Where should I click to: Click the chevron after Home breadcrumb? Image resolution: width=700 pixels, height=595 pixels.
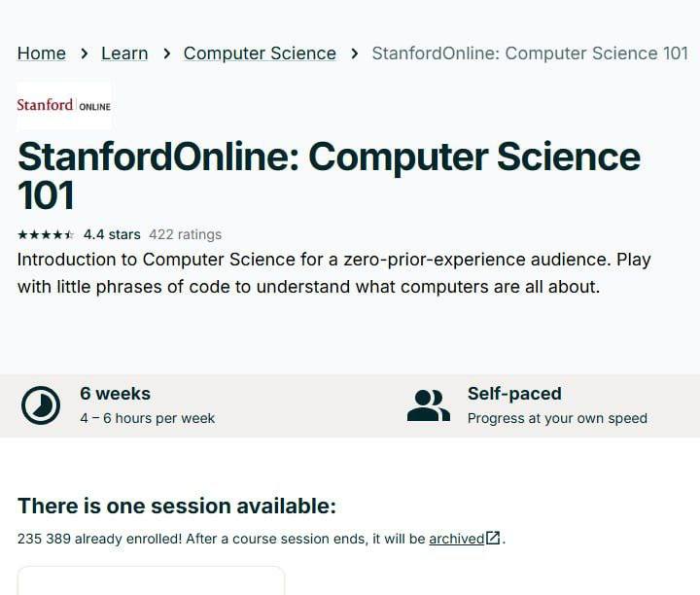(84, 53)
